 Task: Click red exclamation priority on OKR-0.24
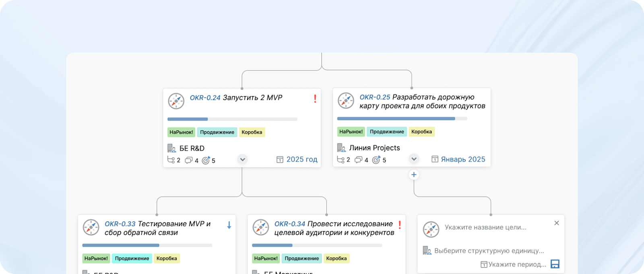pyautogui.click(x=315, y=98)
